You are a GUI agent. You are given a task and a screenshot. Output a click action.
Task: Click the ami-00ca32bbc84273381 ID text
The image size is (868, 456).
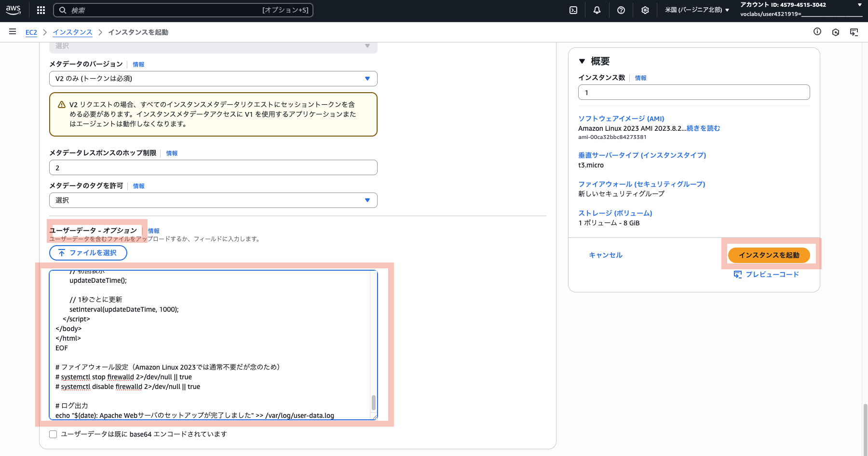click(x=612, y=137)
